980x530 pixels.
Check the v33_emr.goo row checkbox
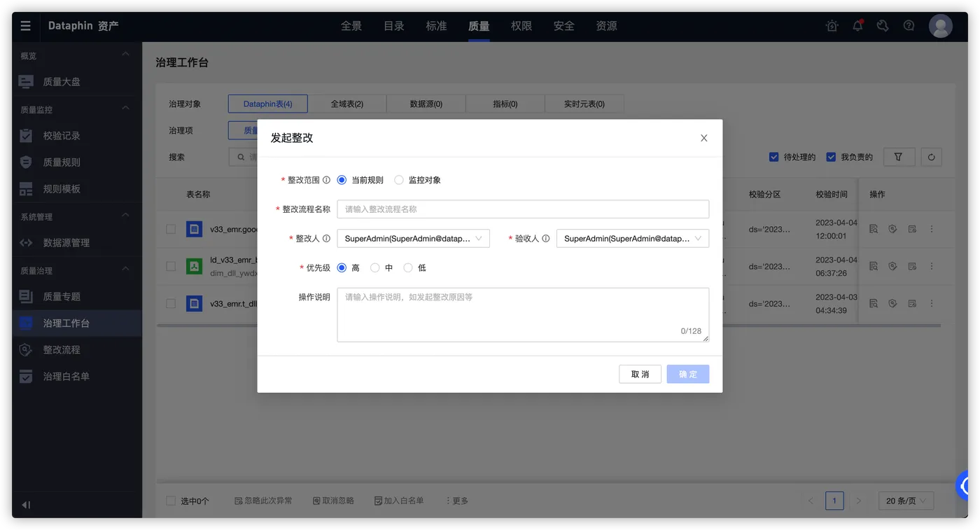pyautogui.click(x=171, y=229)
